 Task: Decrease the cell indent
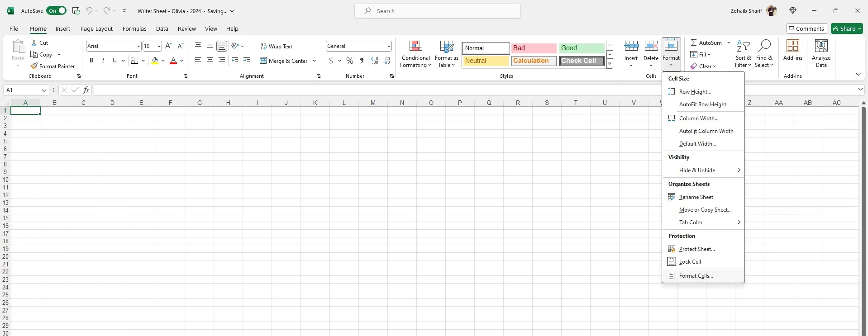coord(234,61)
